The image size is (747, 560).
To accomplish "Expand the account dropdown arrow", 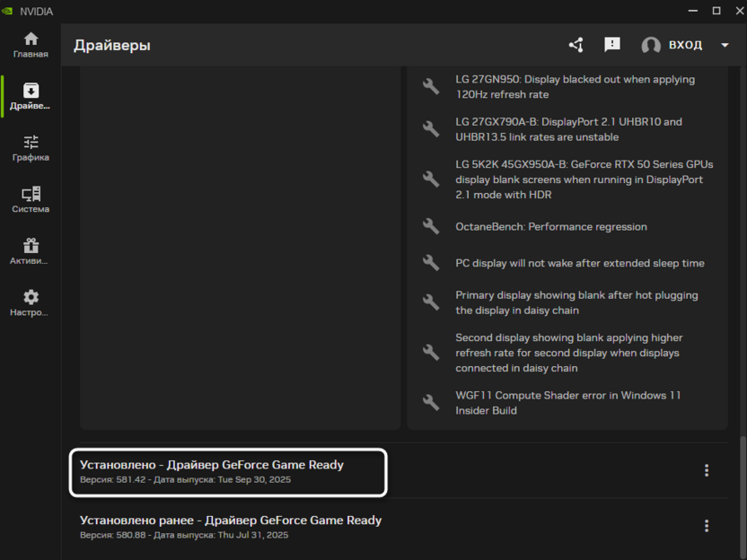I will point(725,45).
